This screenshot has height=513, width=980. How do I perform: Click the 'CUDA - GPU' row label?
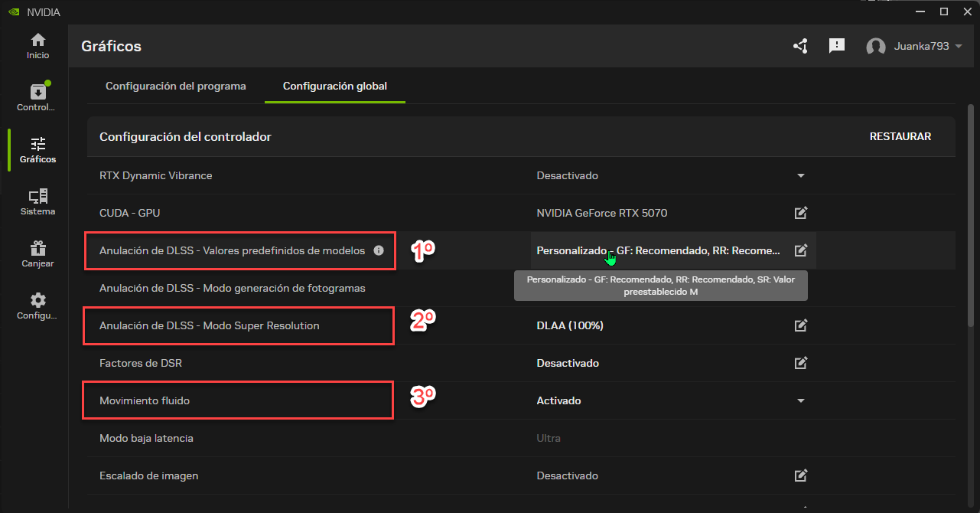tap(130, 213)
